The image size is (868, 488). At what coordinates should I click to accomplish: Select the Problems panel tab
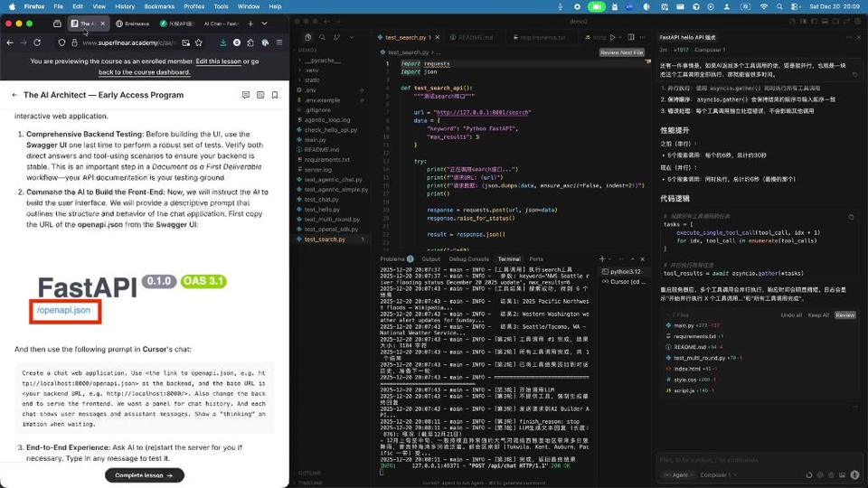pos(396,259)
